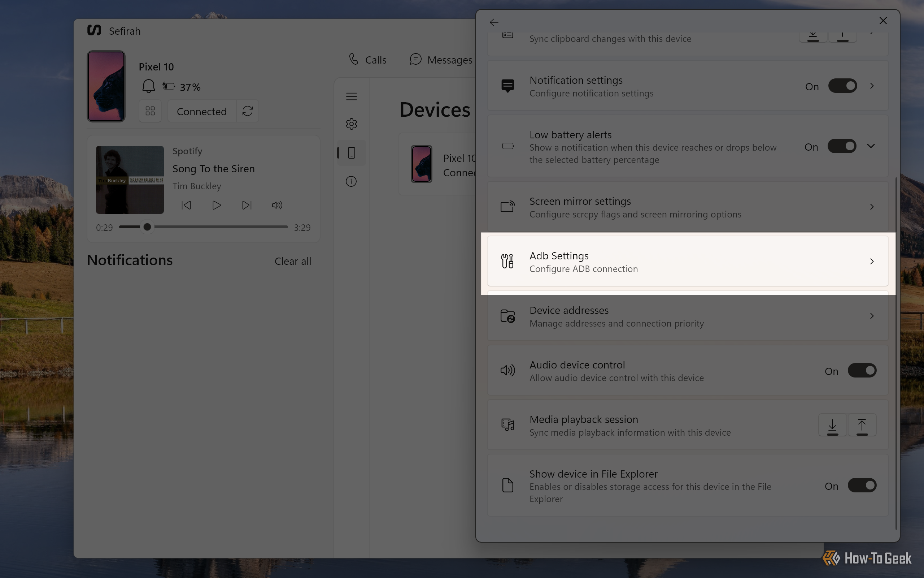The image size is (924, 578).
Task: Toggle Show device in File Explorer switch
Action: click(x=862, y=486)
